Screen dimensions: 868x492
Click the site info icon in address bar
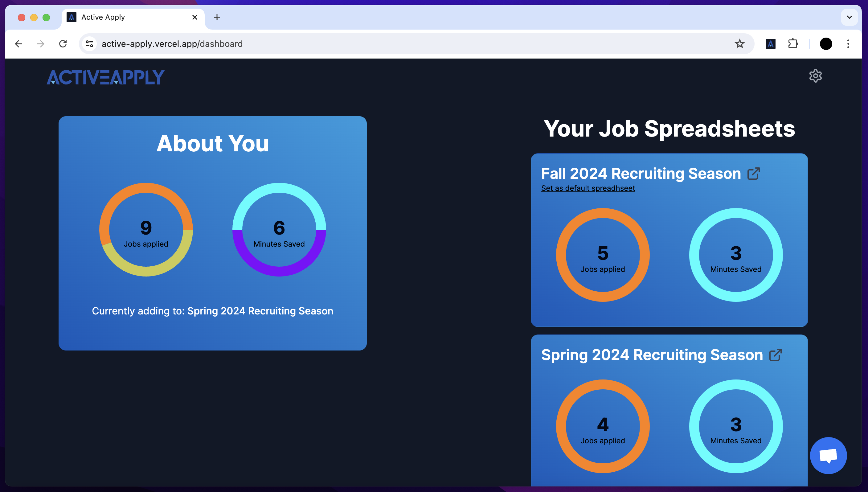coord(89,44)
